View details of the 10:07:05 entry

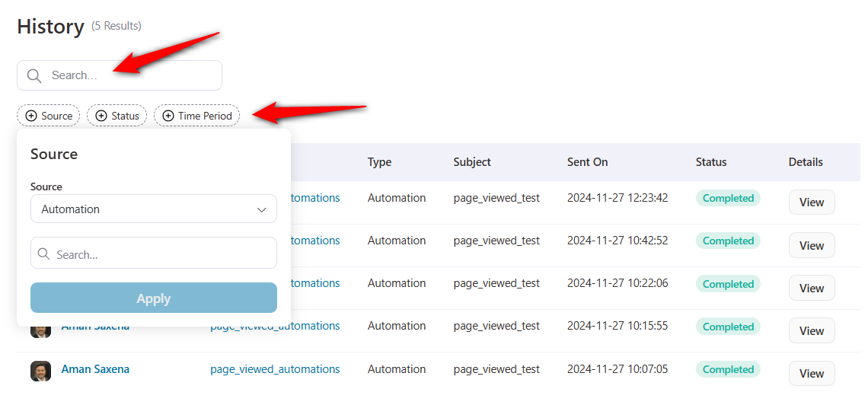[812, 374]
